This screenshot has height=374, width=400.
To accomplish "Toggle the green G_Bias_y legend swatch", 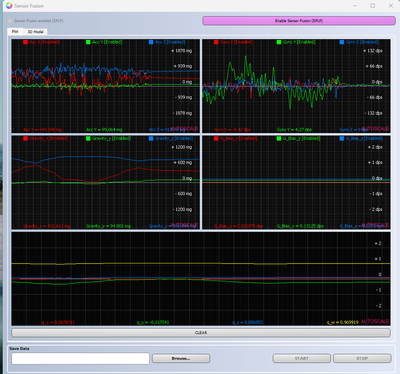I will [x=279, y=138].
